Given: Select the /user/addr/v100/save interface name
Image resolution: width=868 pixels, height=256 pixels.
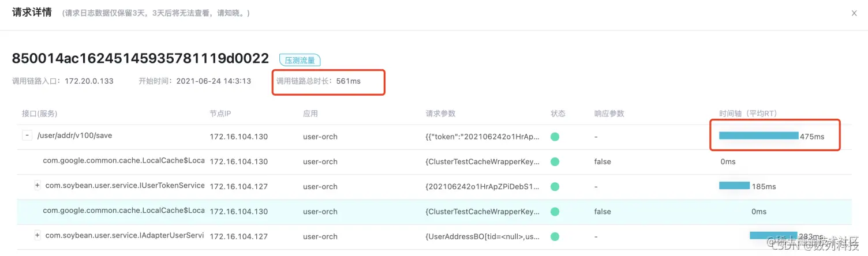Looking at the screenshot, I should pyautogui.click(x=74, y=136).
